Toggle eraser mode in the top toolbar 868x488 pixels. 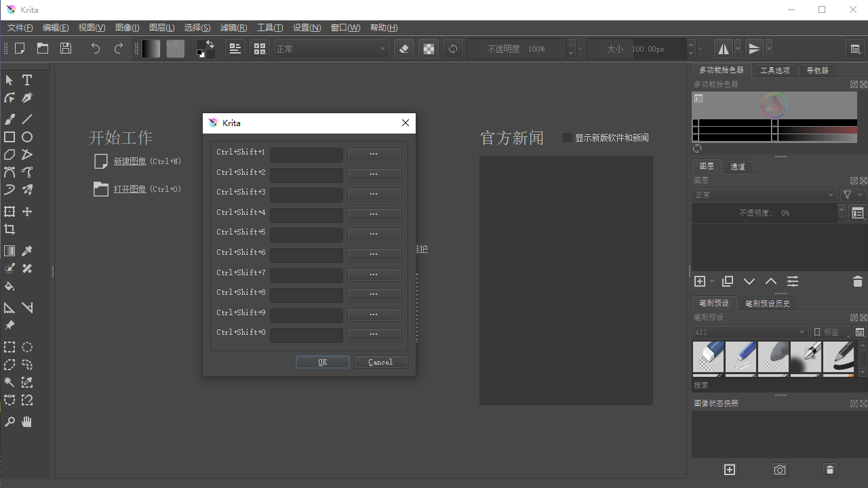[403, 48]
